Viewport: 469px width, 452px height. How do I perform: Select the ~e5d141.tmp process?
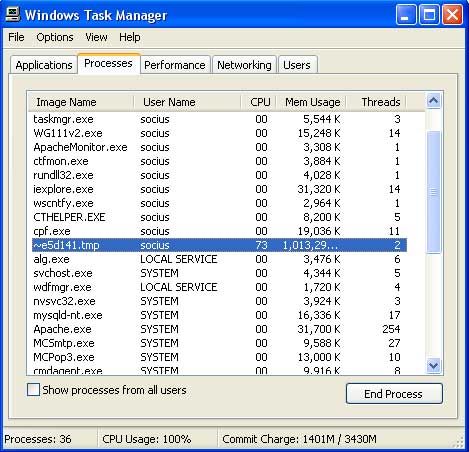click(219, 245)
